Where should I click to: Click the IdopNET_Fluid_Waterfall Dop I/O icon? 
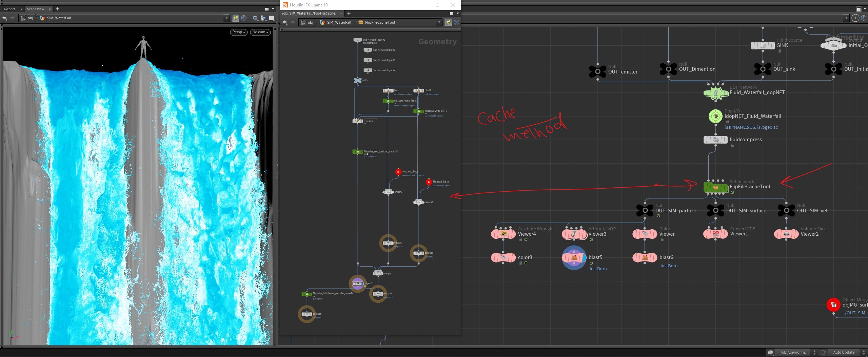tap(715, 117)
